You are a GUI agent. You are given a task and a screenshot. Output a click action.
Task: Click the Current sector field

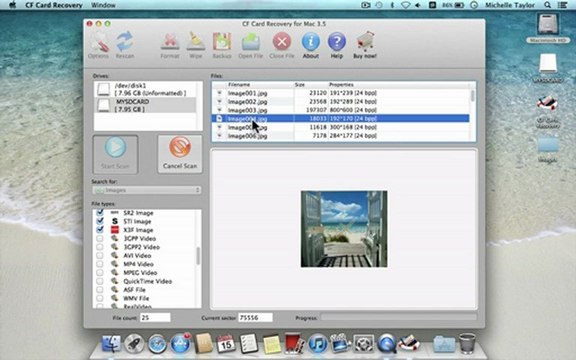tap(255, 317)
